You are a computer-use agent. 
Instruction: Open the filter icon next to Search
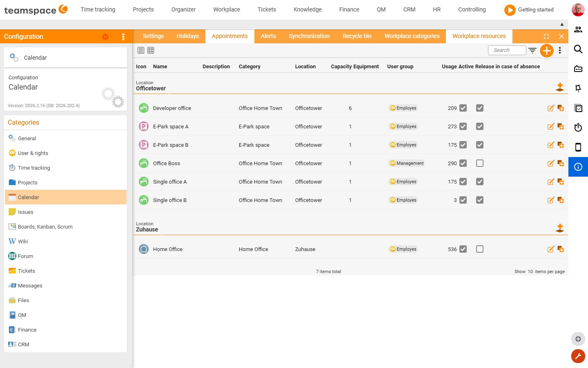(532, 50)
